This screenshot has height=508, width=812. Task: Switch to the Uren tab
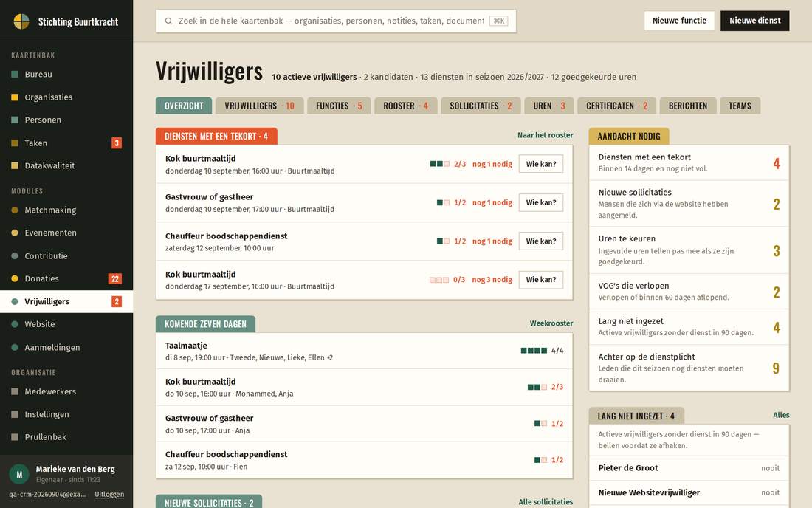549,106
